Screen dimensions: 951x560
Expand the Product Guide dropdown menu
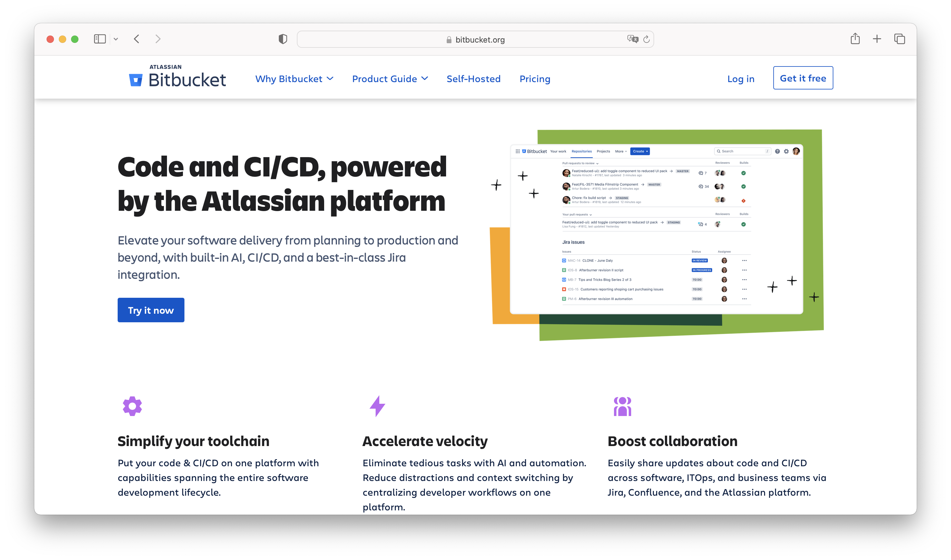[390, 79]
